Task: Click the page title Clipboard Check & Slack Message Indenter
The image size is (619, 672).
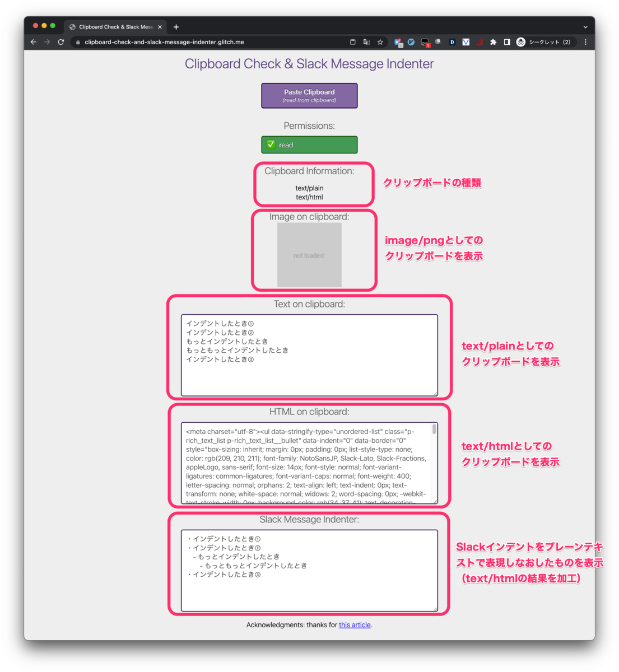Action: 309,64
